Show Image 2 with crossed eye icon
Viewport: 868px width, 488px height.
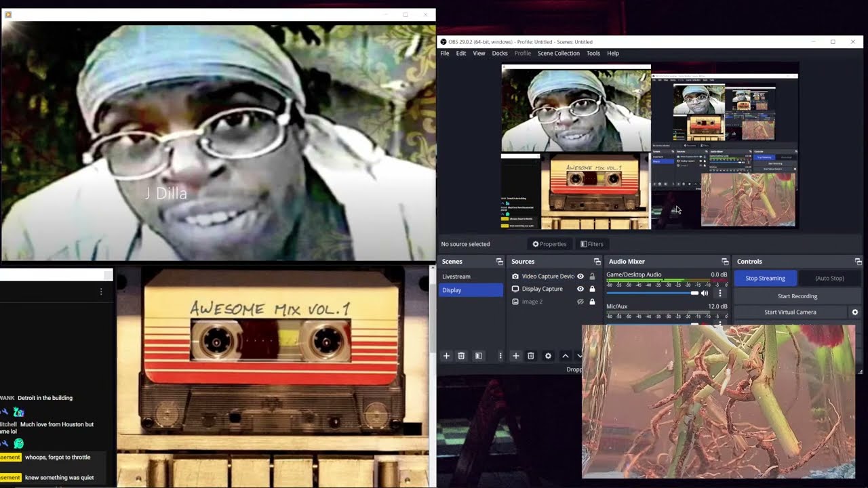(x=580, y=302)
